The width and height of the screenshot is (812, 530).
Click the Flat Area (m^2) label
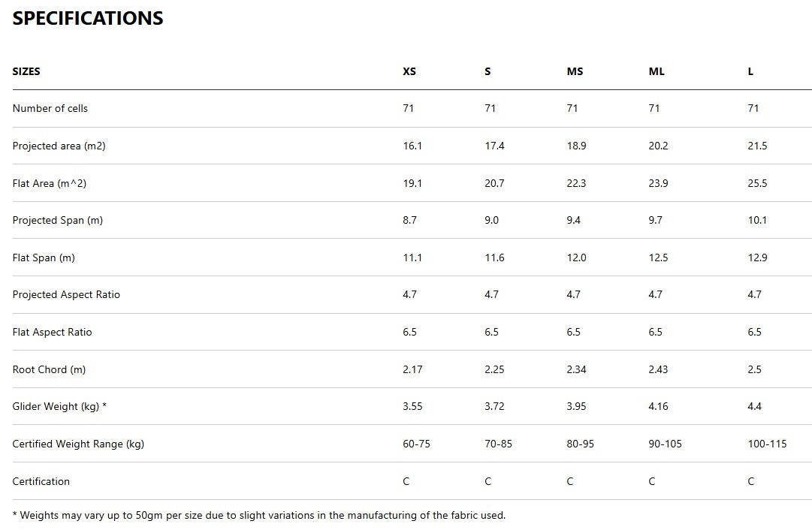tap(50, 183)
